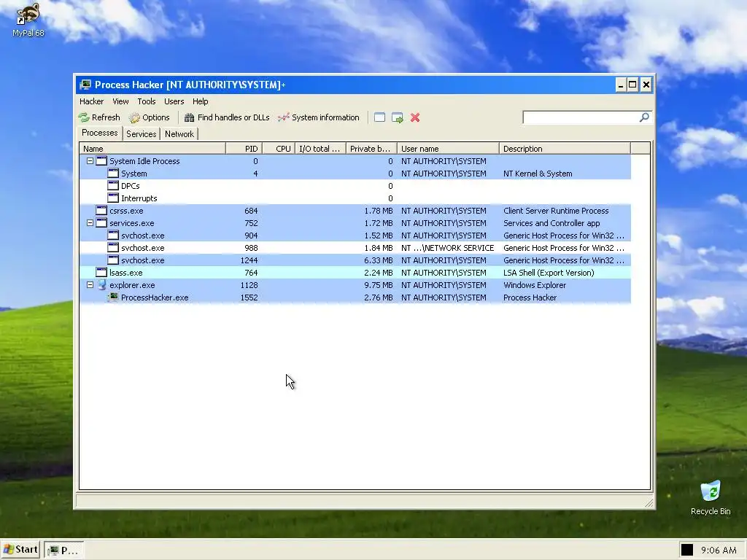Screen dimensions: 747x560
Task: Click the 2.24 MB private bytes cell
Action: (x=379, y=273)
